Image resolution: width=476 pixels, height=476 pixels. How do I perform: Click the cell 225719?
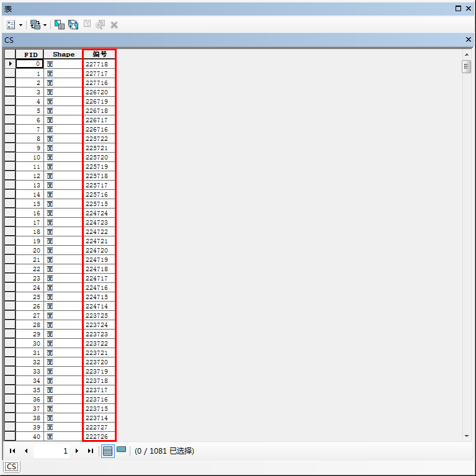click(99, 166)
